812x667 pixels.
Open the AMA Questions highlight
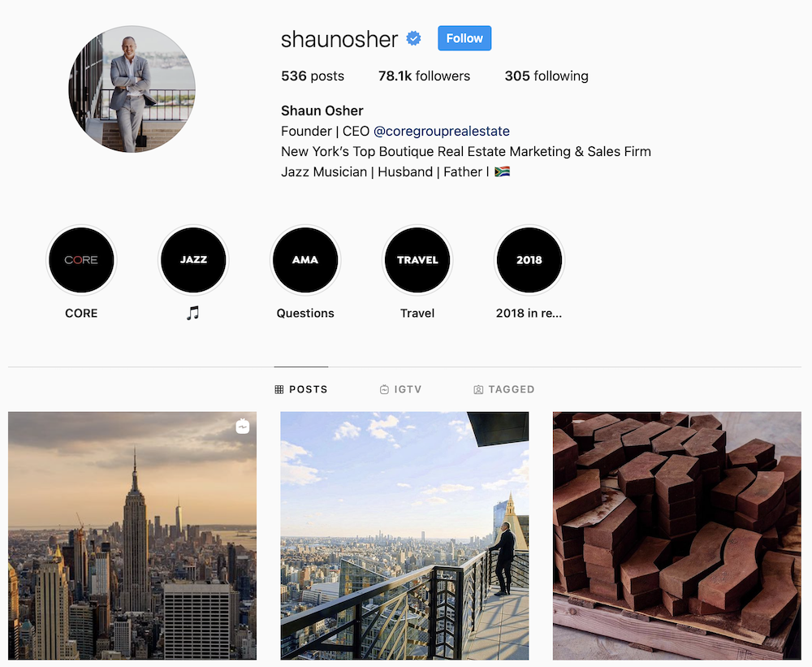point(305,260)
